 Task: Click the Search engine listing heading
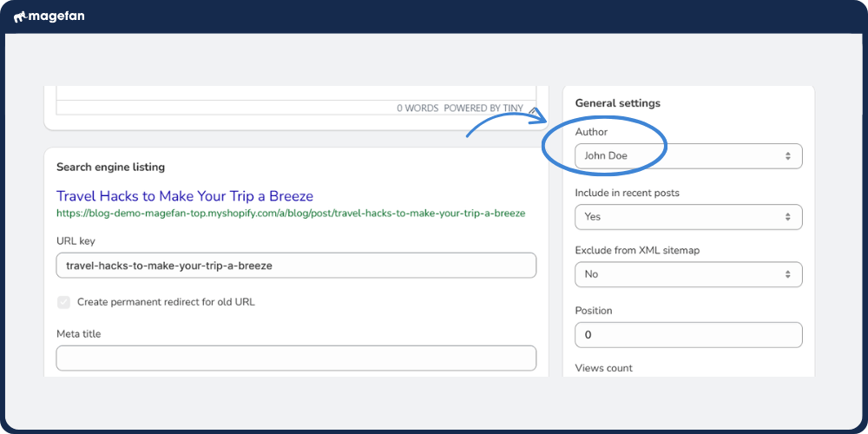[x=110, y=167]
